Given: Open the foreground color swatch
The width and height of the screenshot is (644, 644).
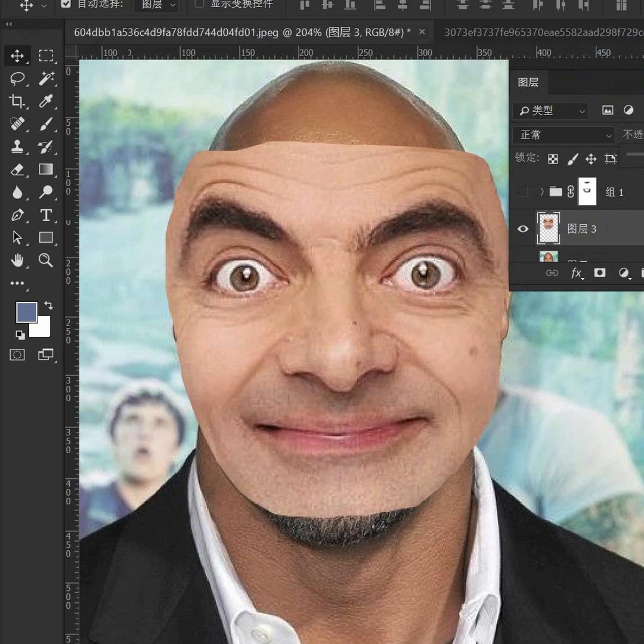Looking at the screenshot, I should (x=26, y=312).
